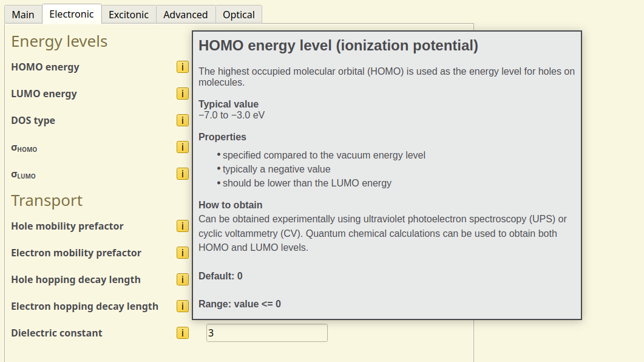Switch to the Optical tab
The height and width of the screenshot is (362, 644).
[239, 15]
